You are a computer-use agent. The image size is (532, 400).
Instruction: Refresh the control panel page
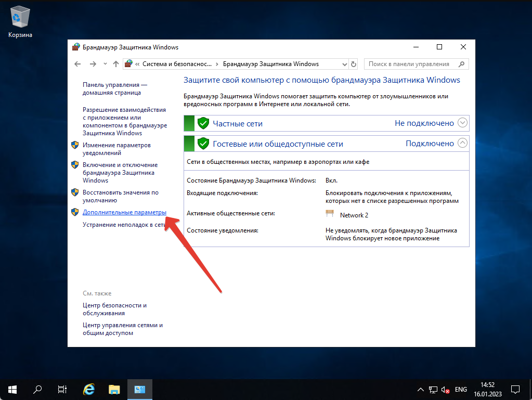[x=354, y=64]
